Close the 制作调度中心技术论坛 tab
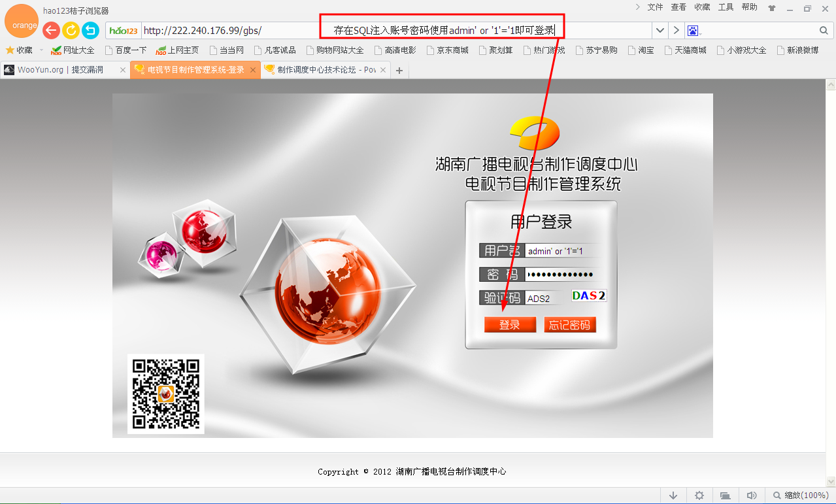The image size is (836, 504). (x=383, y=70)
